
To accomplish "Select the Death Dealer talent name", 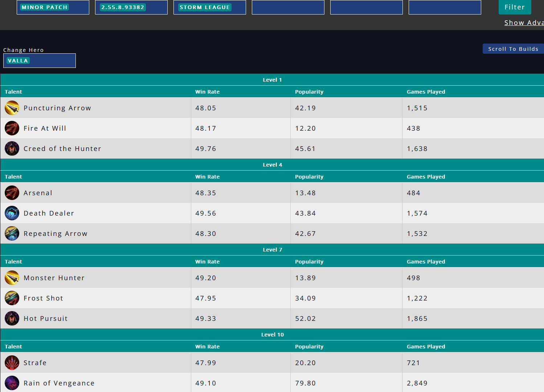I will (x=49, y=213).
